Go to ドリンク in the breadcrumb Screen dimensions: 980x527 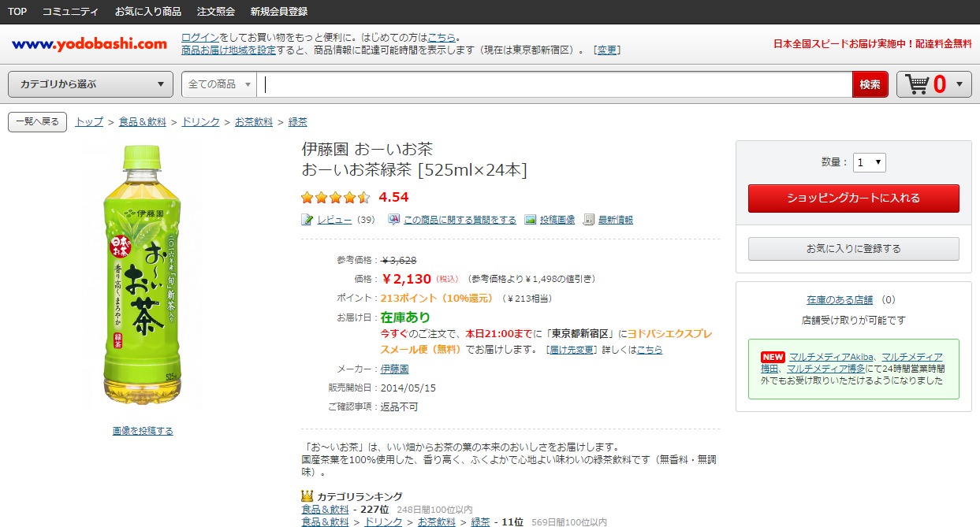tap(201, 122)
